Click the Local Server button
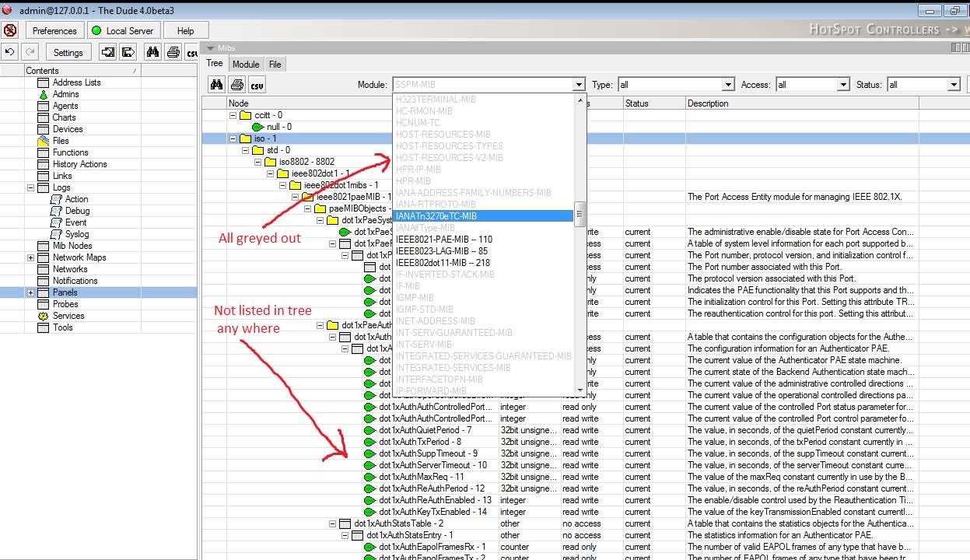 click(123, 30)
